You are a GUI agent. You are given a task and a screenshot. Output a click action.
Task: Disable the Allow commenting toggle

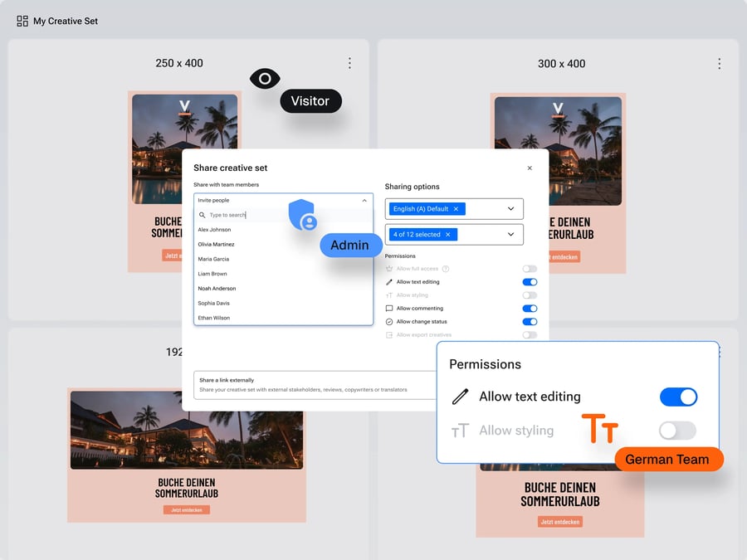click(x=530, y=309)
